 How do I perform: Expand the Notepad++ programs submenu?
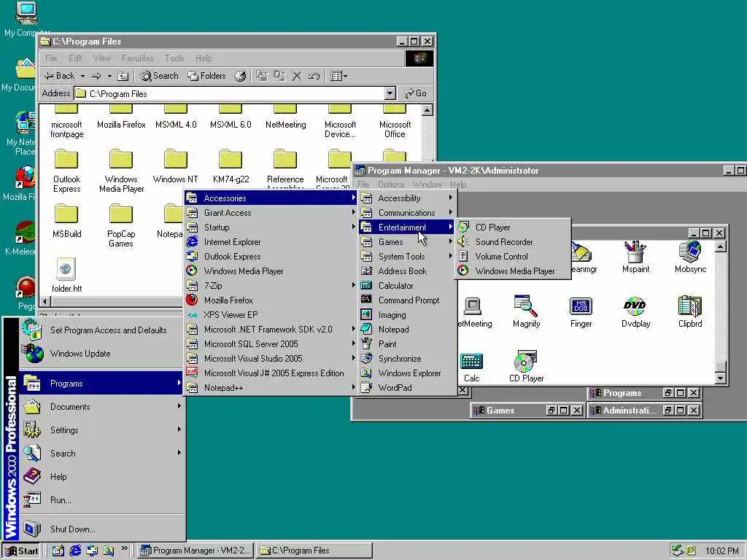tap(271, 388)
